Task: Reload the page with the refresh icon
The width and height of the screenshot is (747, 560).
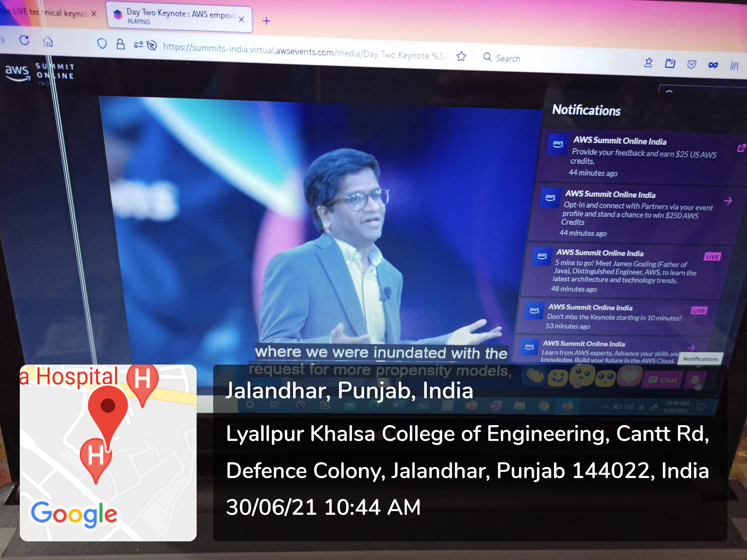Action: pos(24,40)
